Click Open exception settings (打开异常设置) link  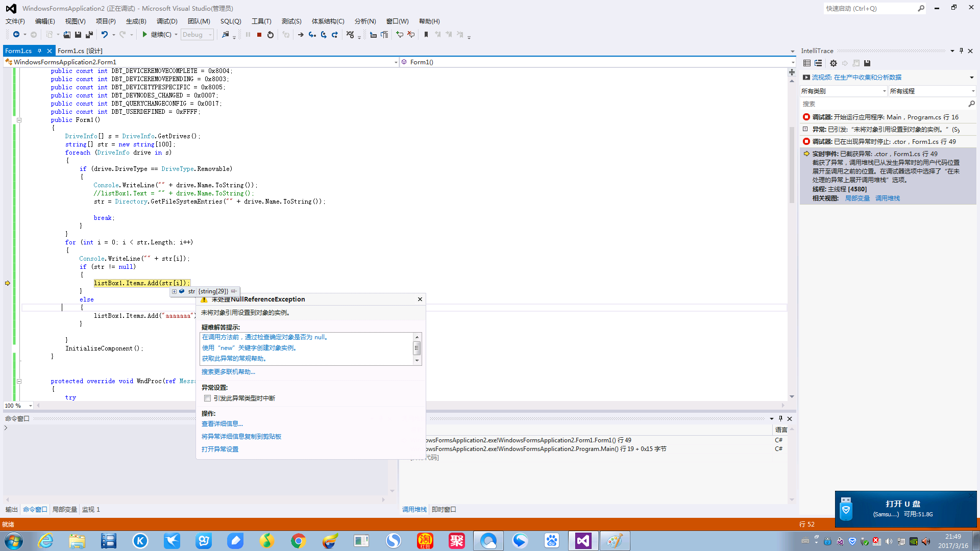[x=220, y=449]
